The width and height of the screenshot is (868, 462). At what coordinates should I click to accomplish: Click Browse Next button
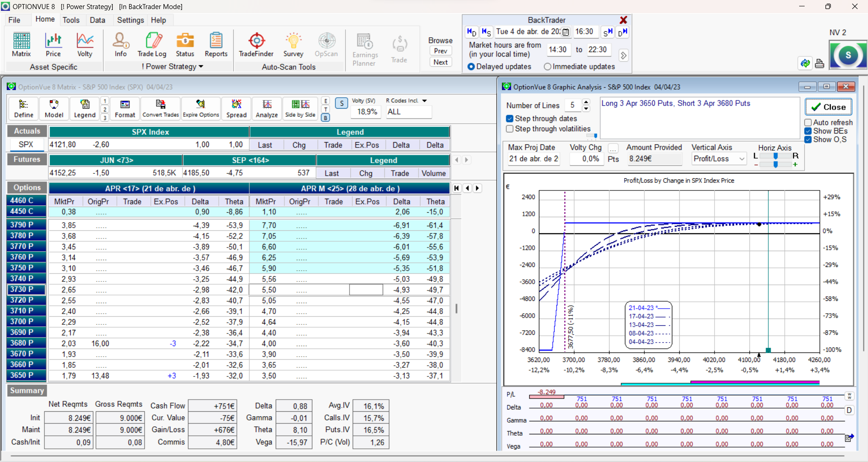coord(441,62)
